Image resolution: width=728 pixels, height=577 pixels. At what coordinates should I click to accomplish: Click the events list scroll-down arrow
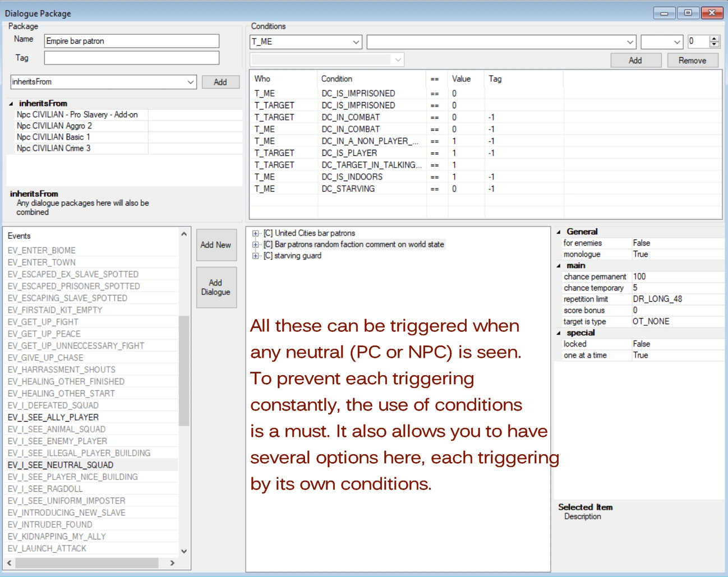pyautogui.click(x=184, y=551)
